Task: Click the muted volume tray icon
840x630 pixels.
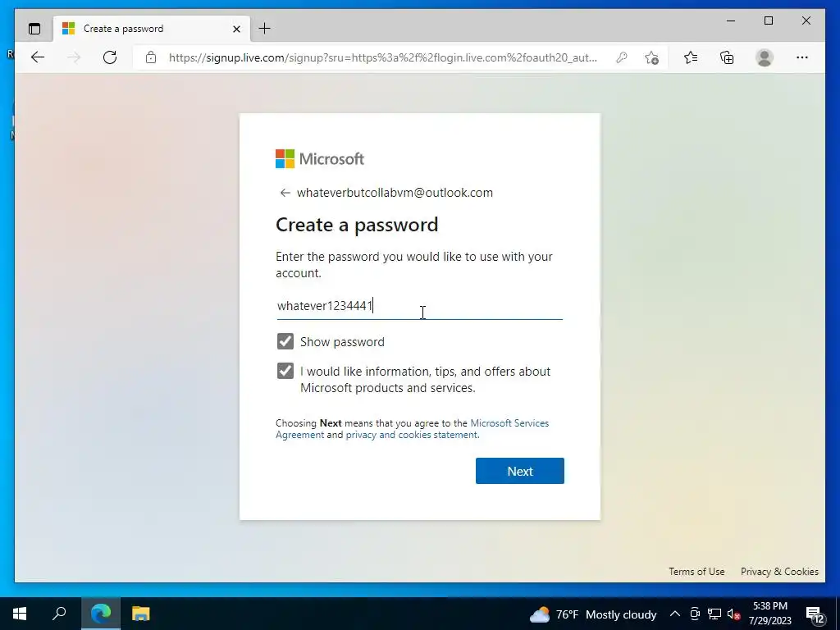Action: [734, 614]
